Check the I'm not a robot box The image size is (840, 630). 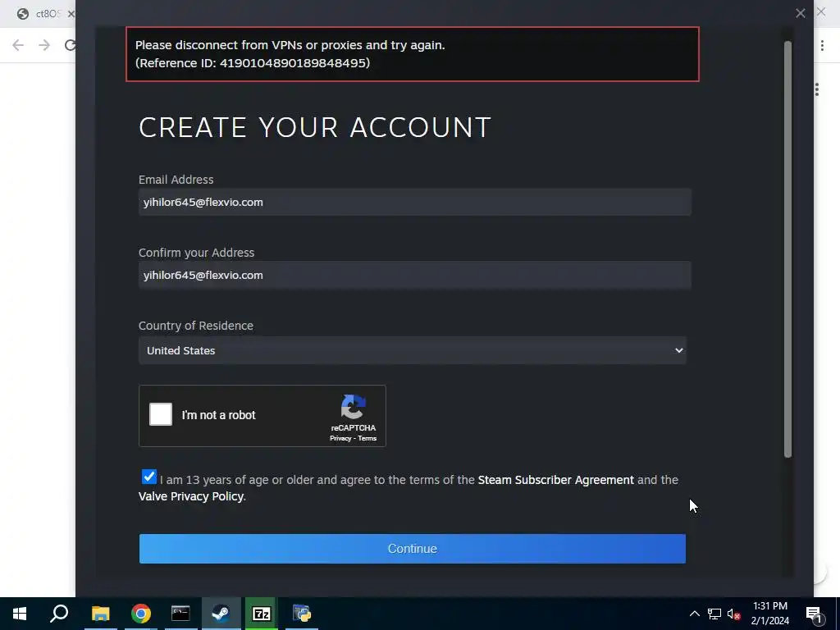(x=161, y=414)
